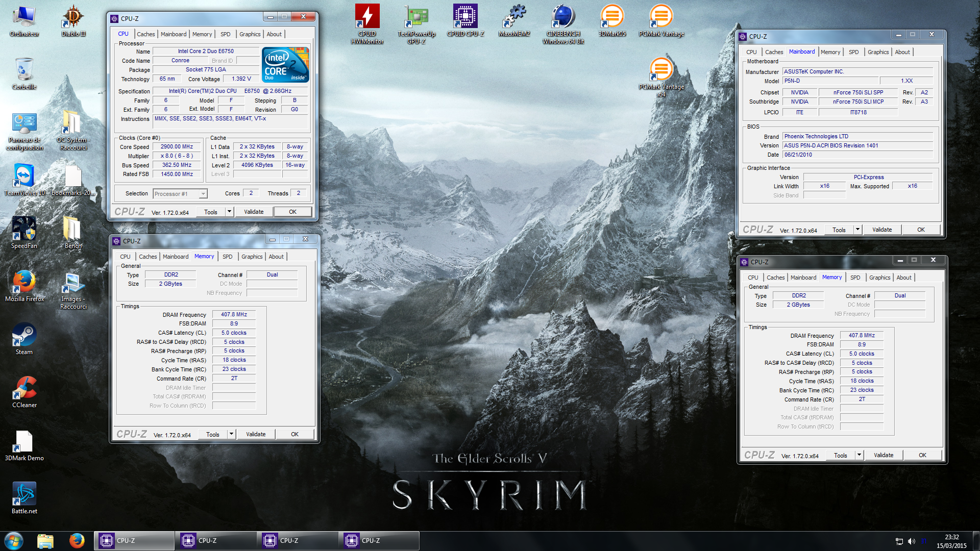Switch to Caches tab in CPU window

point(145,34)
